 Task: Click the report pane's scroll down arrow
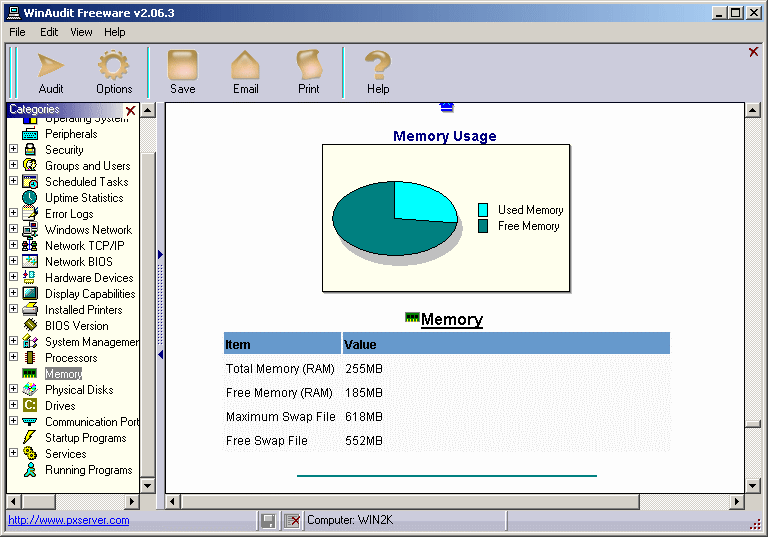(753, 485)
